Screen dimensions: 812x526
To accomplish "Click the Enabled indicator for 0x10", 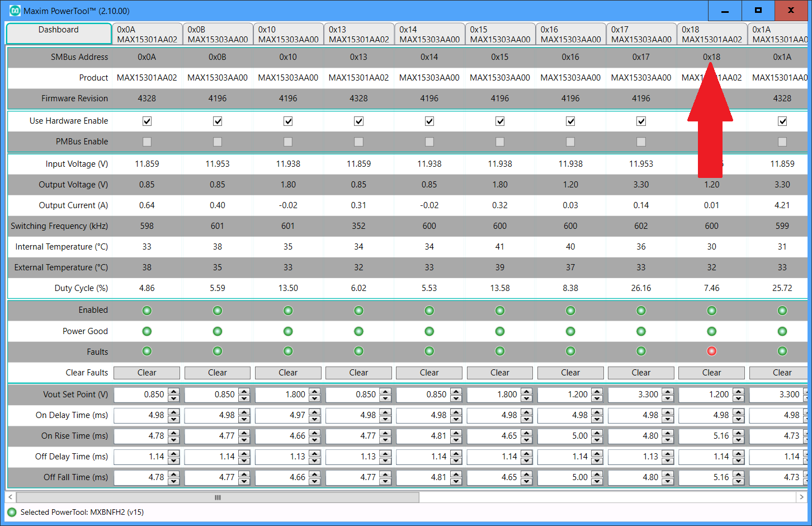I will click(288, 311).
